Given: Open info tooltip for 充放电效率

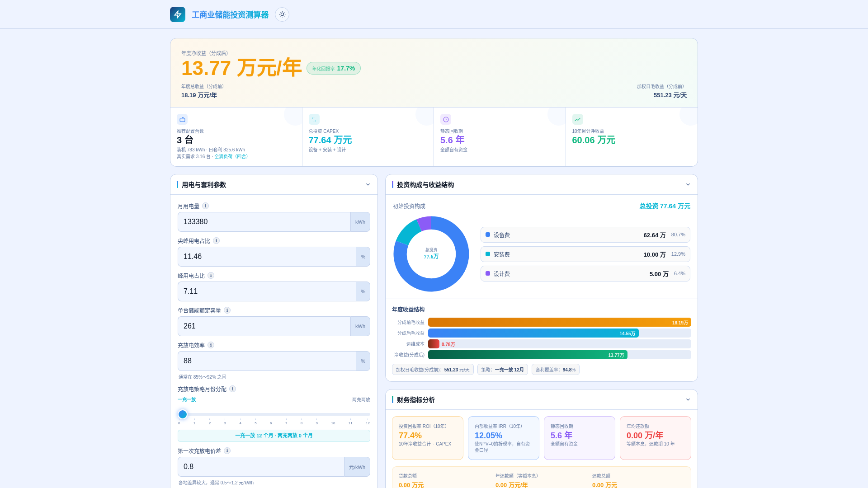Looking at the screenshot, I should tap(211, 345).
